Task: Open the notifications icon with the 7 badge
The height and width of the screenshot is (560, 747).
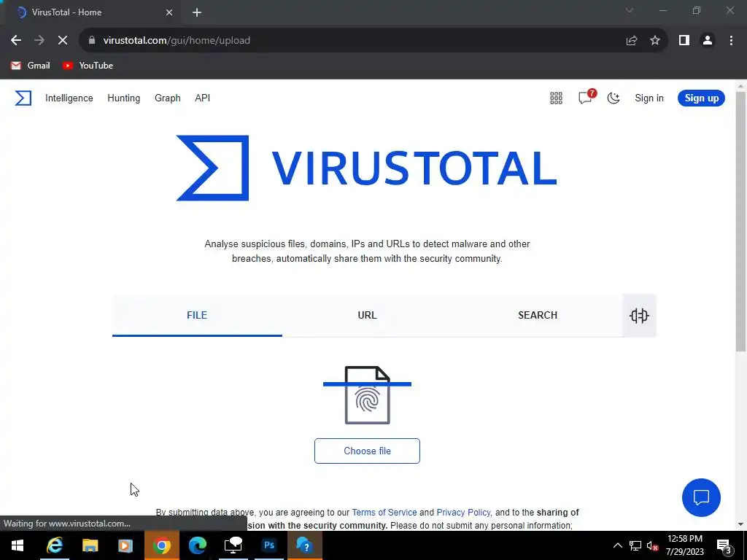Action: (x=586, y=97)
